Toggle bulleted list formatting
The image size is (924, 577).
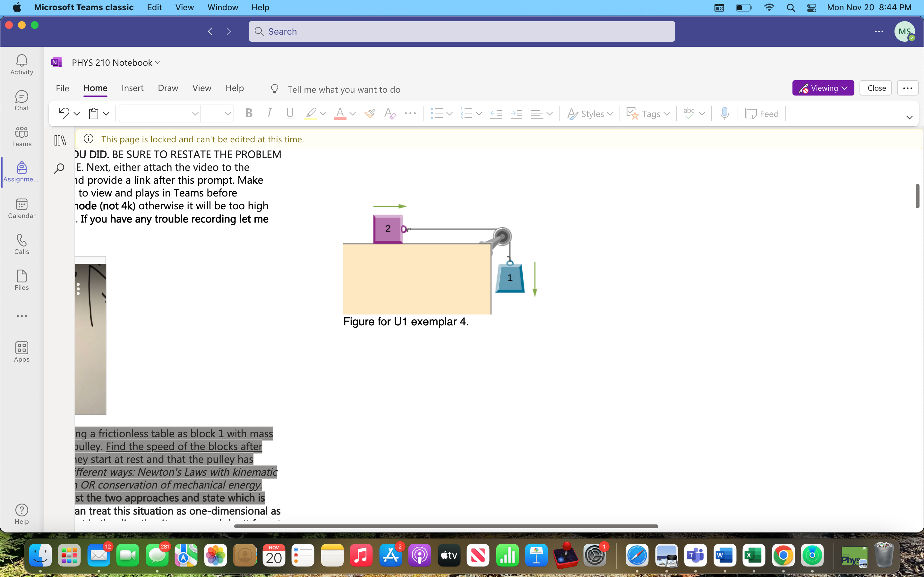[438, 113]
